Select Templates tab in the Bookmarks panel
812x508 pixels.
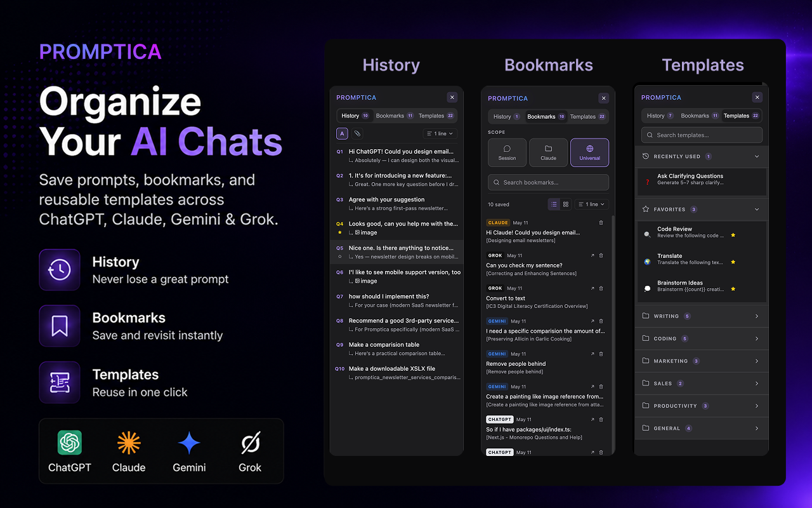pos(588,116)
